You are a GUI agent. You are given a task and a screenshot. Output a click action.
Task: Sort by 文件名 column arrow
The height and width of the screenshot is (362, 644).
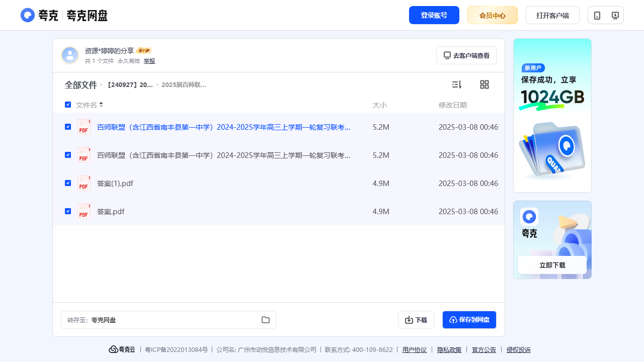pos(101,105)
